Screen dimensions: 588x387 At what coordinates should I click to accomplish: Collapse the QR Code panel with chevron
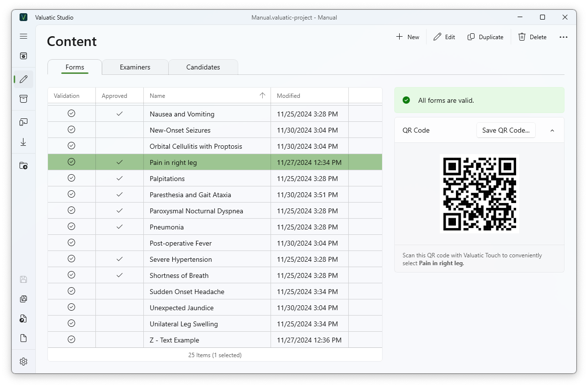pyautogui.click(x=552, y=131)
